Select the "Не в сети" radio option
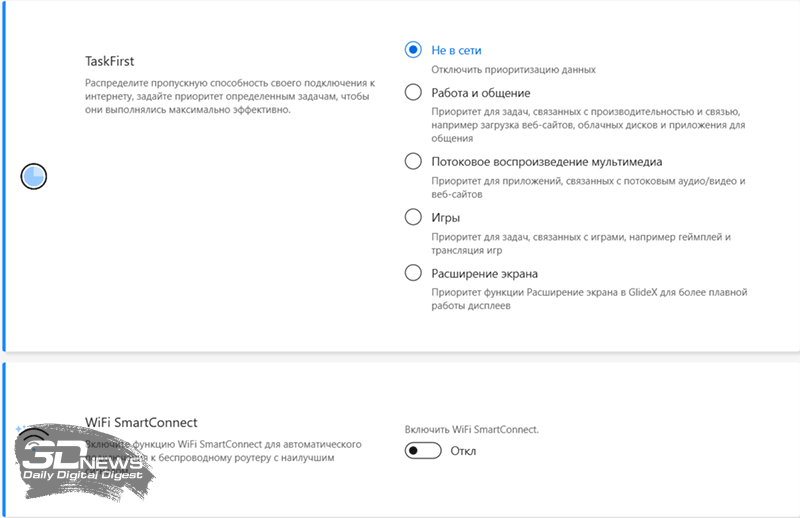 pos(414,49)
